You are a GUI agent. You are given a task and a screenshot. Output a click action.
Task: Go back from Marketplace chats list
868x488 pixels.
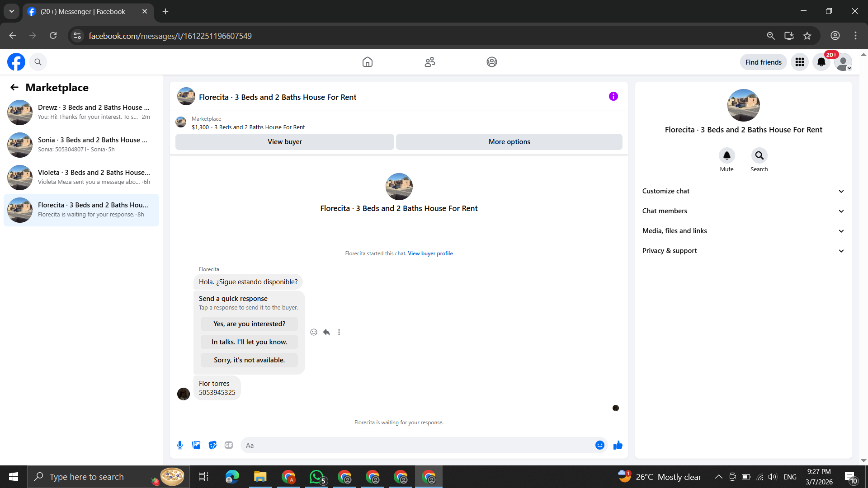click(x=14, y=87)
